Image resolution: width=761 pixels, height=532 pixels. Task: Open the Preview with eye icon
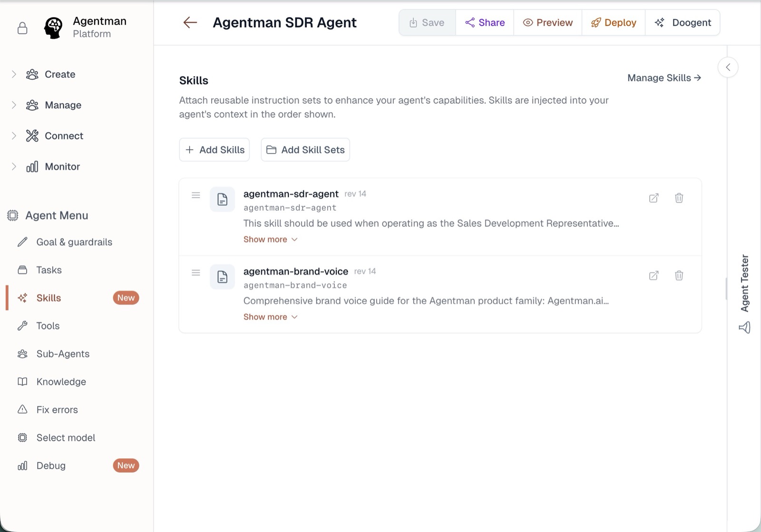point(548,22)
